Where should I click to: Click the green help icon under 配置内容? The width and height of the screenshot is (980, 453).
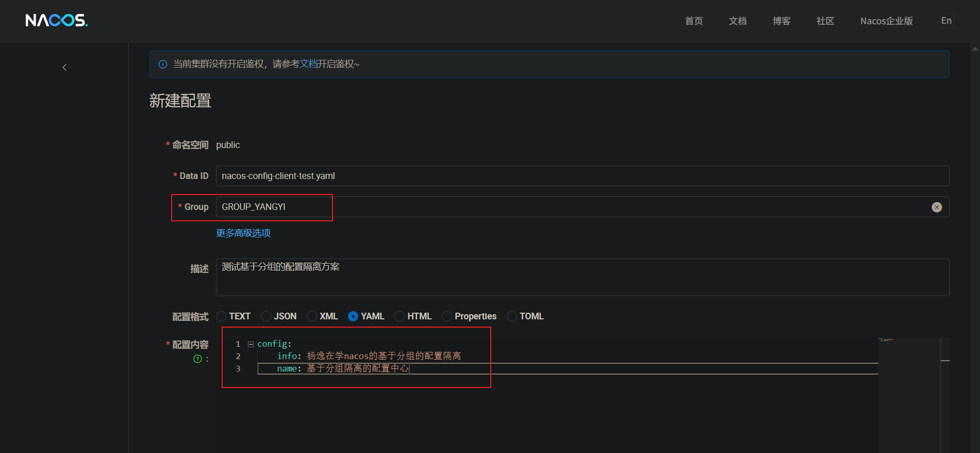[x=197, y=359]
